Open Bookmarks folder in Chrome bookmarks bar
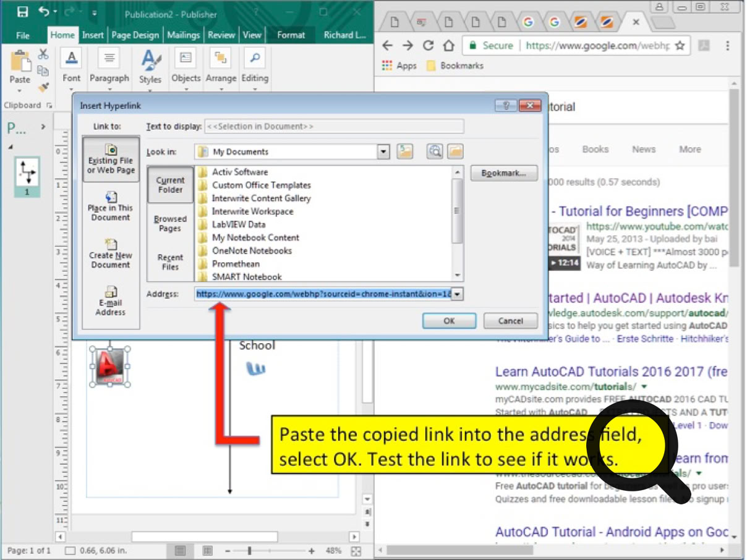This screenshot has height=560, width=747. (455, 66)
